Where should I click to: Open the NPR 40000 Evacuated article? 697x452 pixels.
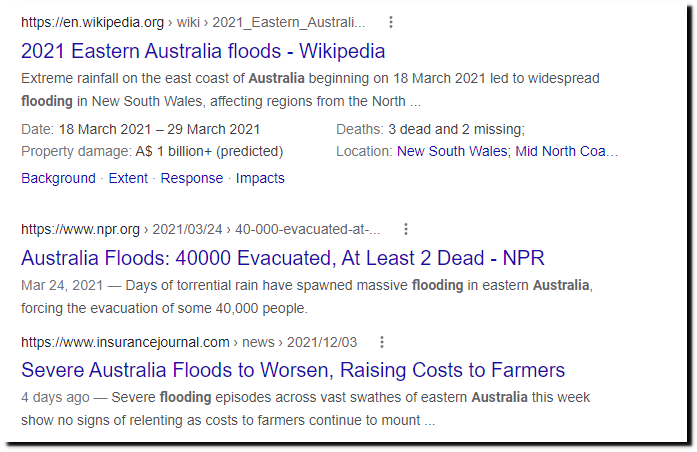point(282,258)
